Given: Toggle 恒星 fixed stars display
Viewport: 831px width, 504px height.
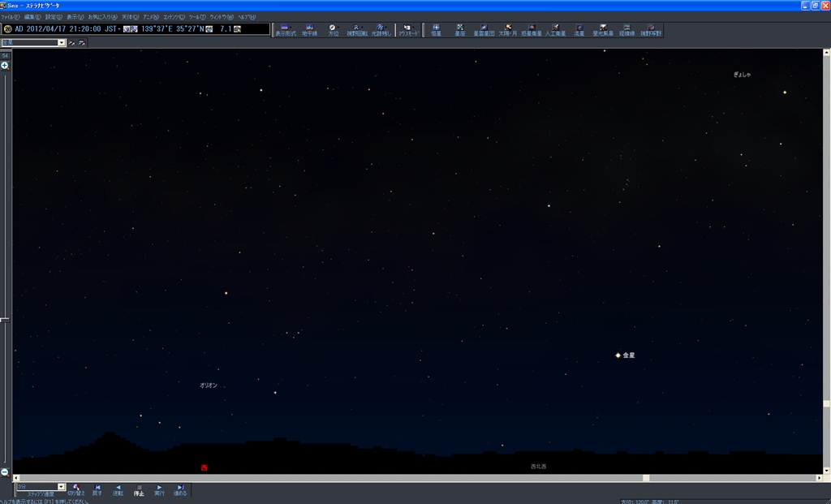Looking at the screenshot, I should 437,29.
